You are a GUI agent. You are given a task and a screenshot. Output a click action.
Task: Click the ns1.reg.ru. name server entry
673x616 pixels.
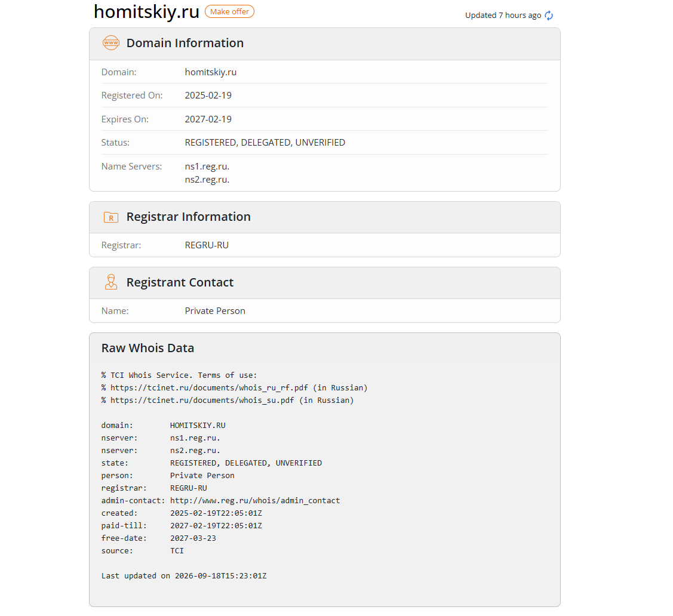pyautogui.click(x=207, y=167)
